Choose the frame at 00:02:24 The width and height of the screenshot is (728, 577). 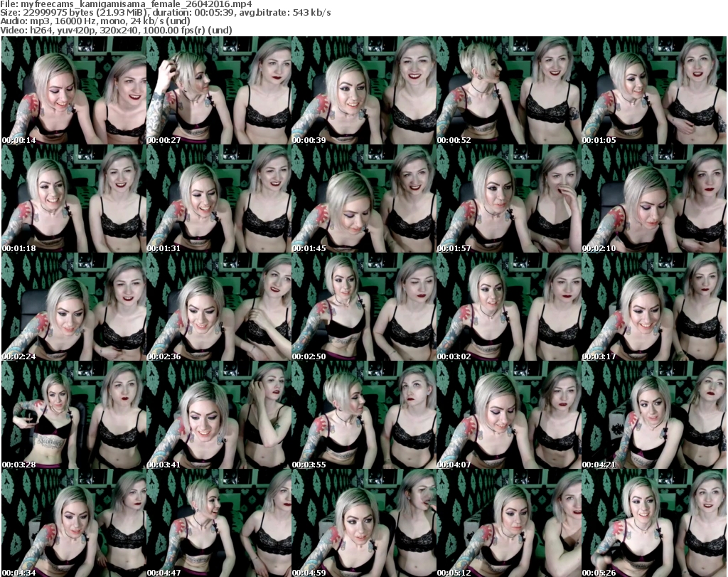(74, 307)
